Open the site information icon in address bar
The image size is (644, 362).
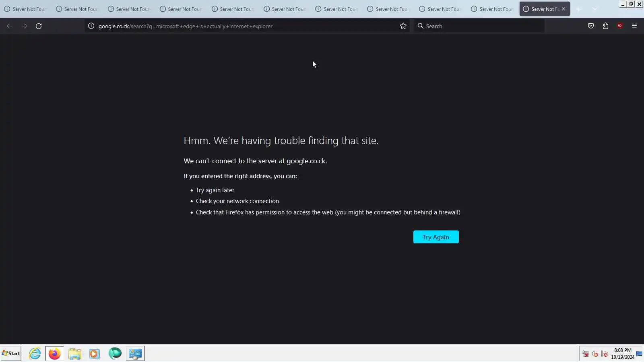[91, 26]
